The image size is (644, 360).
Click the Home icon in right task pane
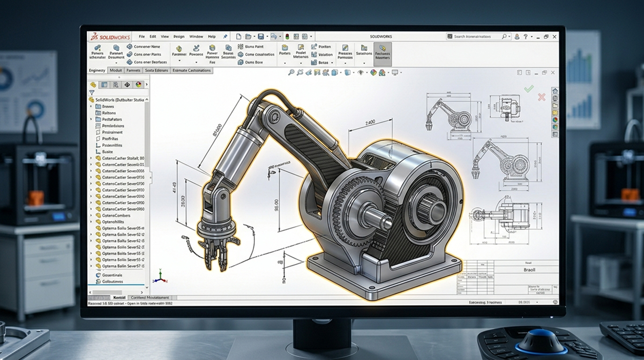[x=555, y=91]
